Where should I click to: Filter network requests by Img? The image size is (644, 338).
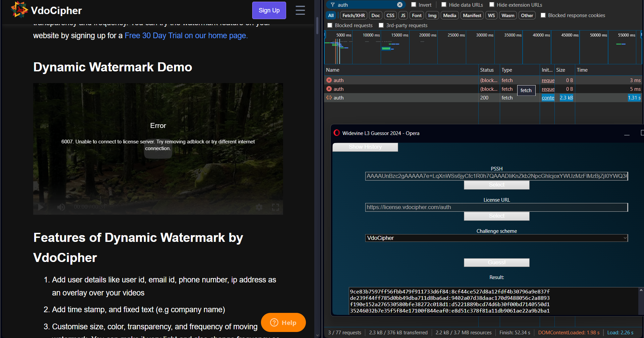click(432, 15)
